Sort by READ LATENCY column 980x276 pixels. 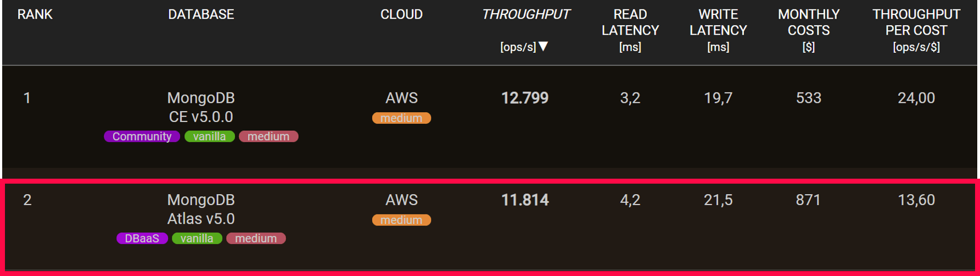pyautogui.click(x=630, y=30)
